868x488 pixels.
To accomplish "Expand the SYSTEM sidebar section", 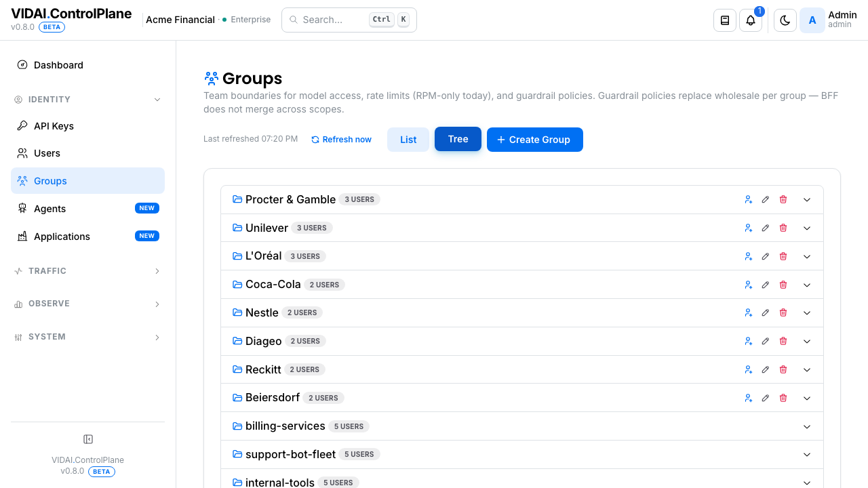I will [x=87, y=337].
